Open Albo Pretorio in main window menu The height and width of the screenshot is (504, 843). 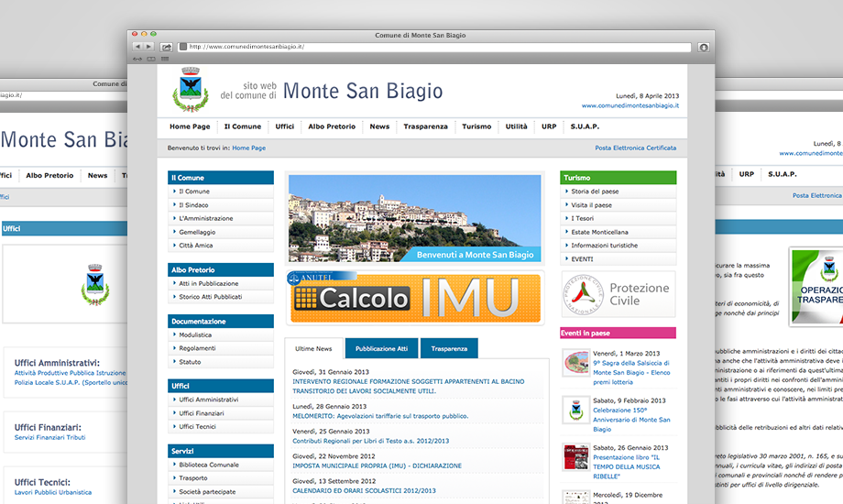click(x=332, y=126)
